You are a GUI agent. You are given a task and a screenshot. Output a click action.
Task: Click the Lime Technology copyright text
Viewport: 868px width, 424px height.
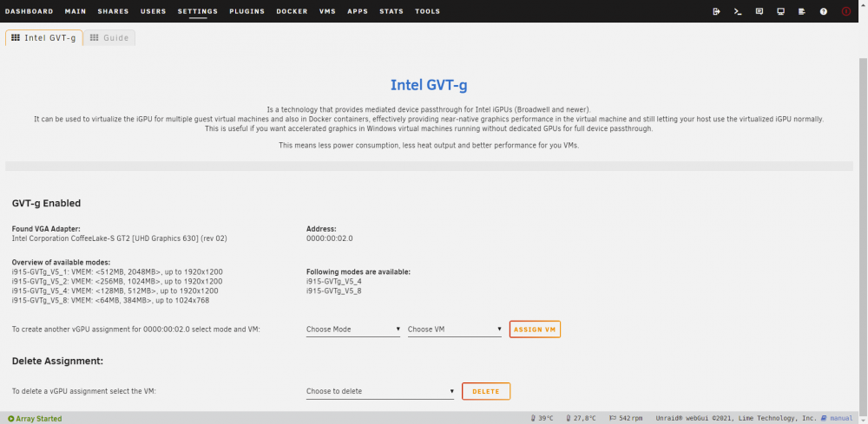point(736,419)
